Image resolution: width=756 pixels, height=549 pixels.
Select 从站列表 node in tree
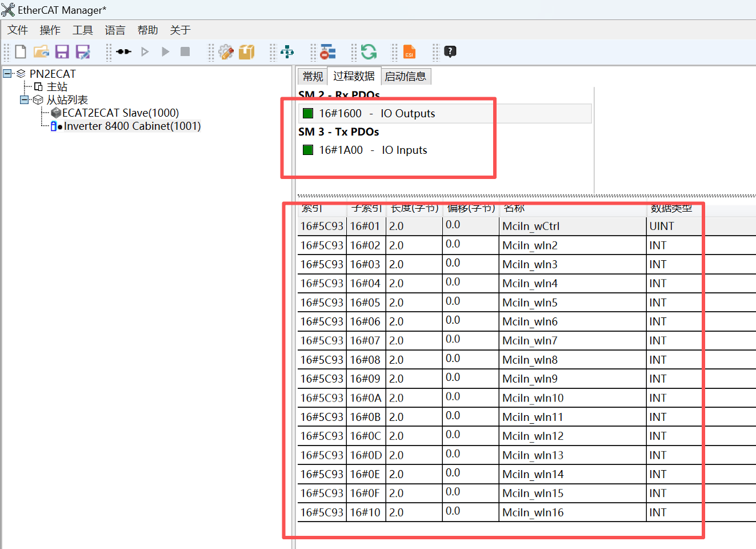[67, 100]
